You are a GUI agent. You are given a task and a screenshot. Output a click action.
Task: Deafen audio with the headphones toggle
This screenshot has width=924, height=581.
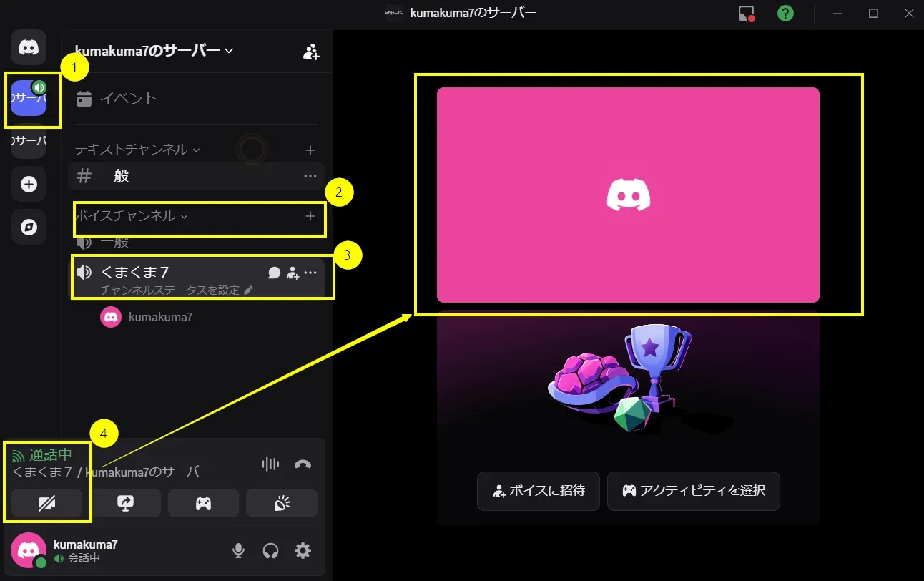point(270,551)
